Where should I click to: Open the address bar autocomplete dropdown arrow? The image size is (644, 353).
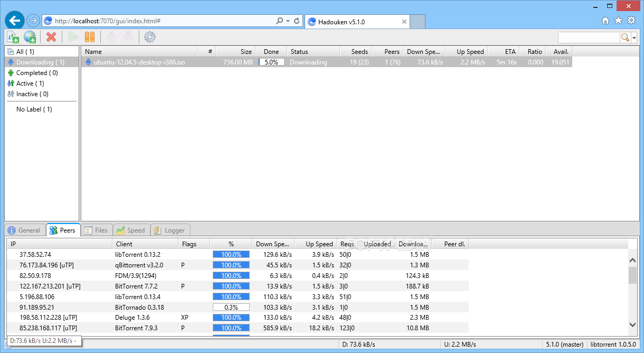[x=288, y=21]
